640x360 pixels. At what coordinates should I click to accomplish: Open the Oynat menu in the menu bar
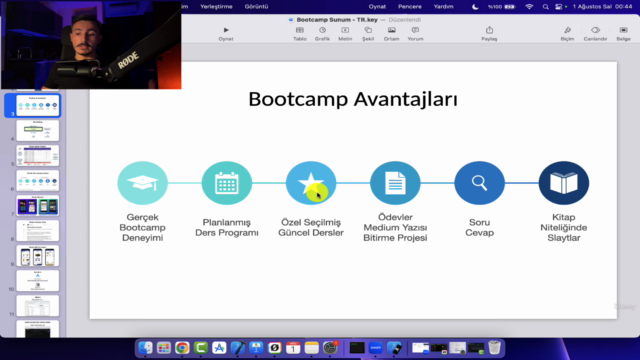coord(377,7)
